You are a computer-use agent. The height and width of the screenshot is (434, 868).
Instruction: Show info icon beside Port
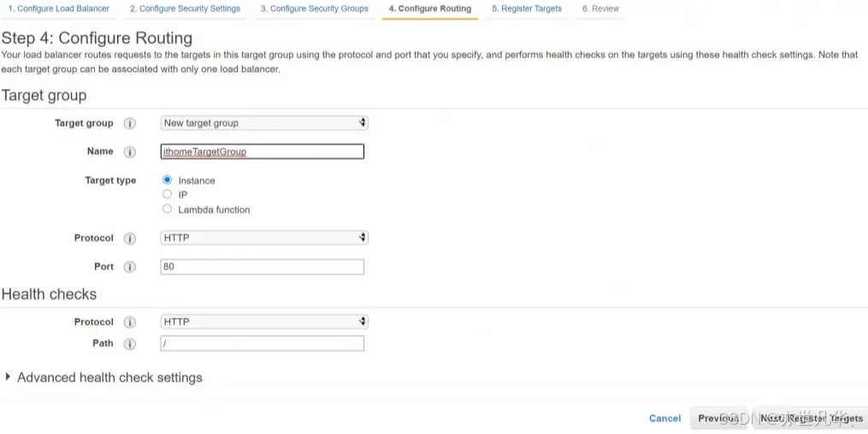[x=129, y=267]
